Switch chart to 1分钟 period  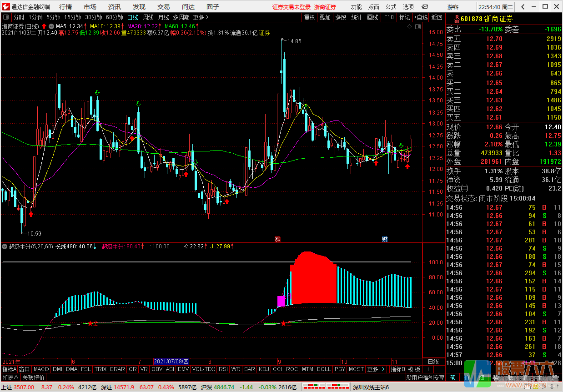point(35,17)
